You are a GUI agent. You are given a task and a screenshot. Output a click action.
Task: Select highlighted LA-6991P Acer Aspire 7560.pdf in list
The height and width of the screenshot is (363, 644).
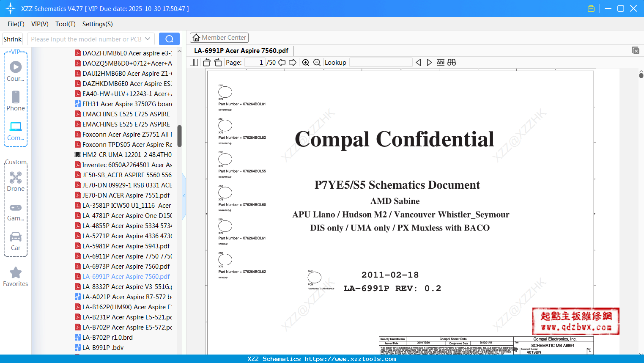(123, 277)
